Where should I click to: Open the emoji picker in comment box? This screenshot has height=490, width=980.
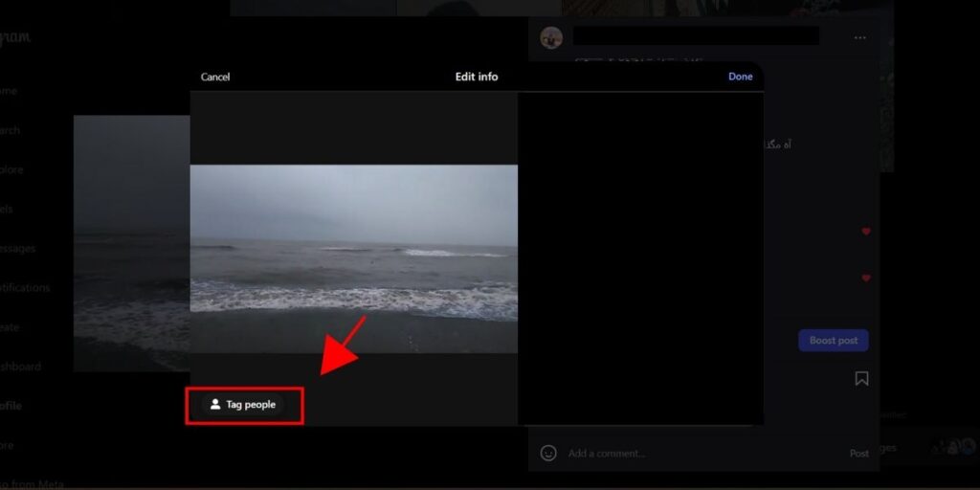tap(548, 453)
